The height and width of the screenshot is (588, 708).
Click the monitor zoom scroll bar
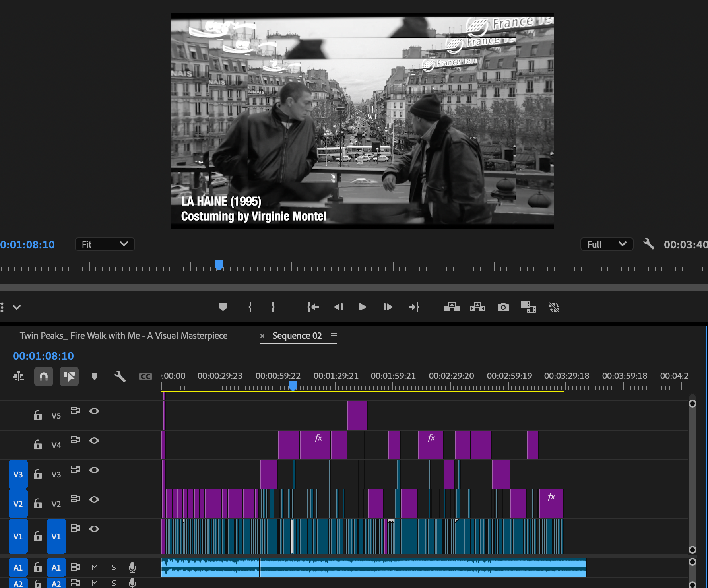[354, 288]
